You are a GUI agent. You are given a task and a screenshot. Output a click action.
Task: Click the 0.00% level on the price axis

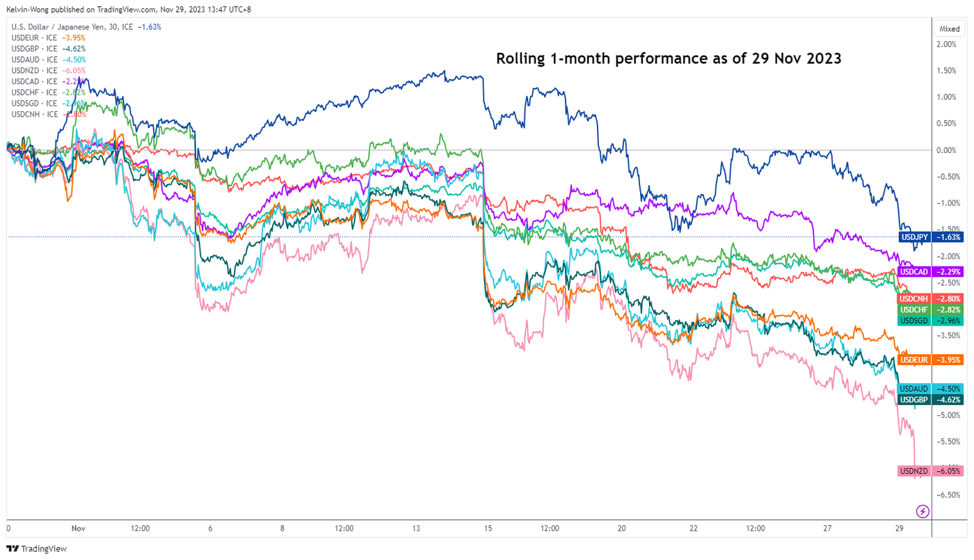point(946,150)
